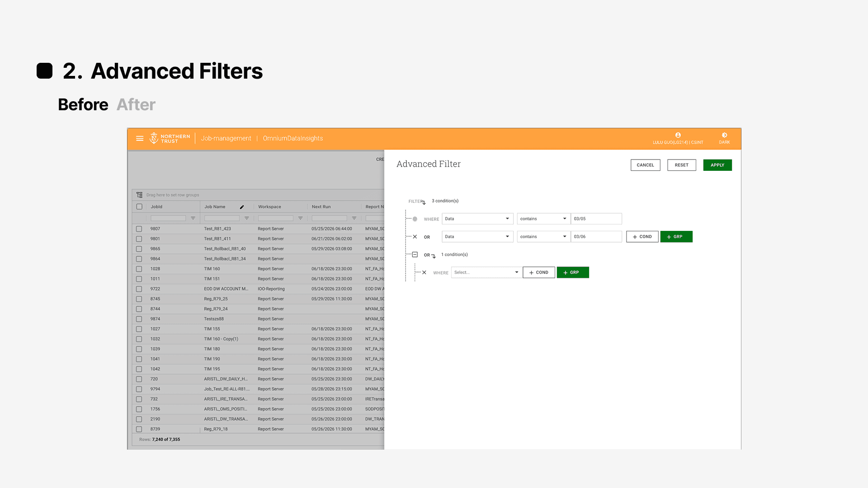
Task: Click the first WHERE condition circle marker
Action: [x=415, y=219]
